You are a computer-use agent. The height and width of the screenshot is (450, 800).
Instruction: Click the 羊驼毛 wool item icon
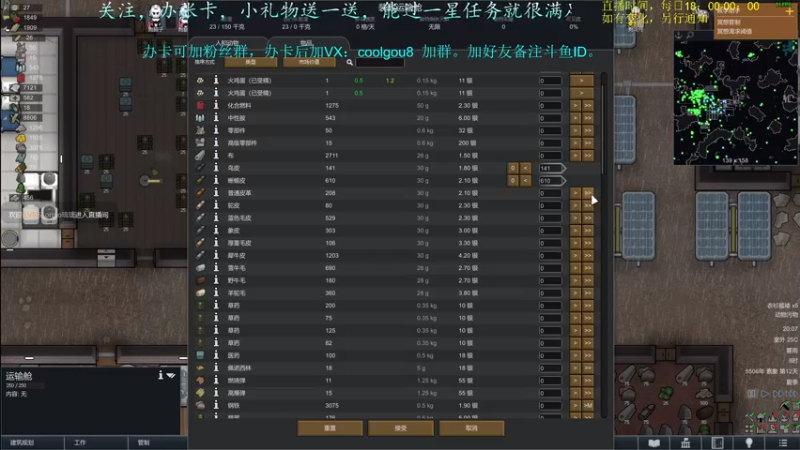[x=201, y=293]
